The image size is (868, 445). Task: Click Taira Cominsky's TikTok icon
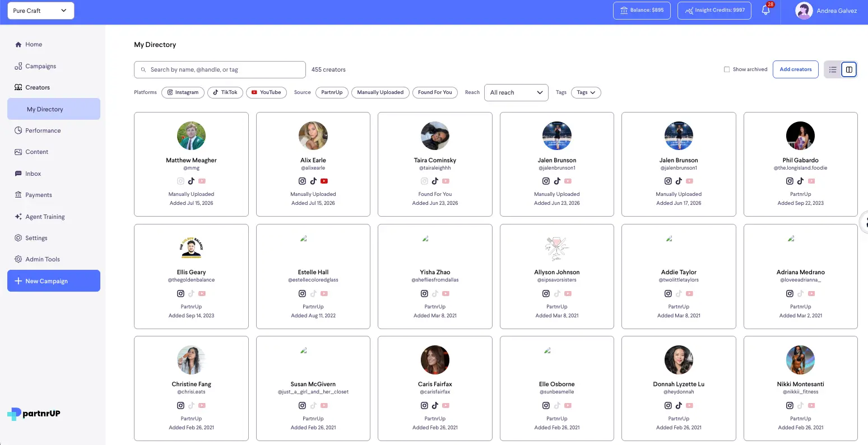(x=435, y=181)
